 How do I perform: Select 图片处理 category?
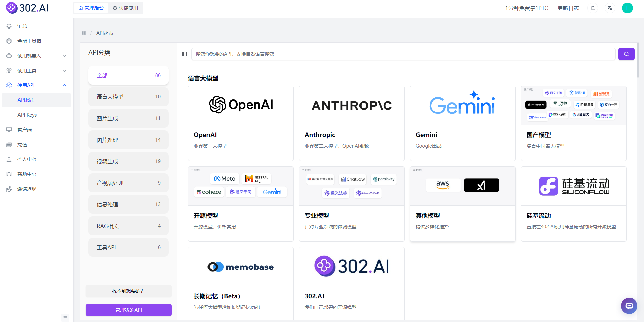tap(128, 140)
